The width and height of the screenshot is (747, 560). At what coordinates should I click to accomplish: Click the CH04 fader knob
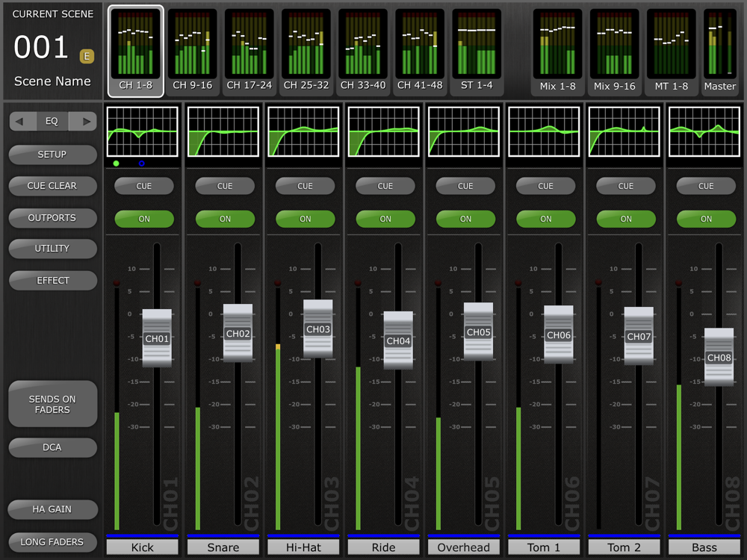coord(398,341)
